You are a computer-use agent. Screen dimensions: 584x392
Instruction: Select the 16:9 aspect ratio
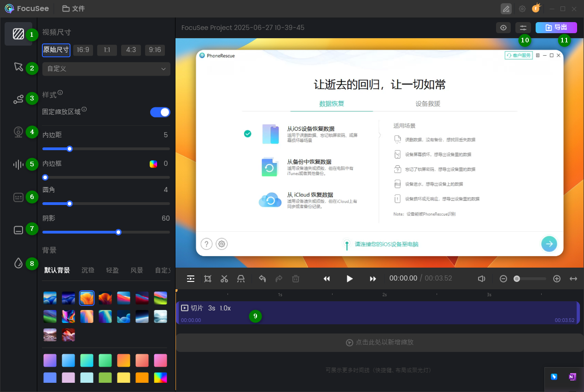coord(83,50)
